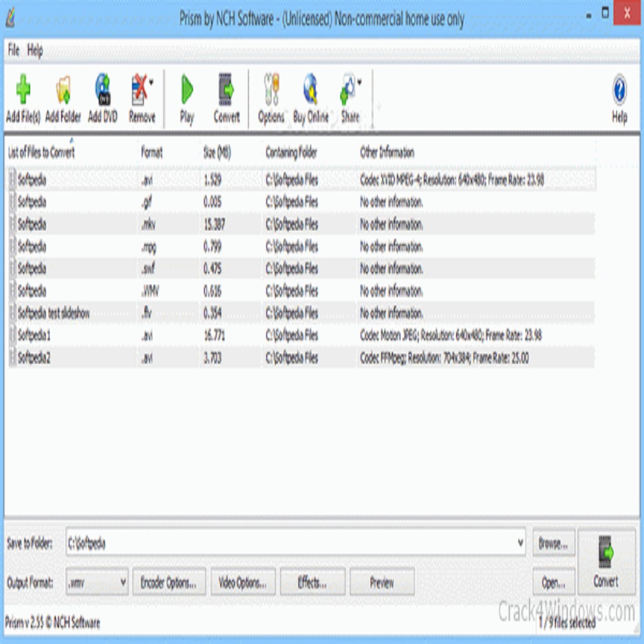Click the Effects... button
The height and width of the screenshot is (644, 644).
(312, 582)
